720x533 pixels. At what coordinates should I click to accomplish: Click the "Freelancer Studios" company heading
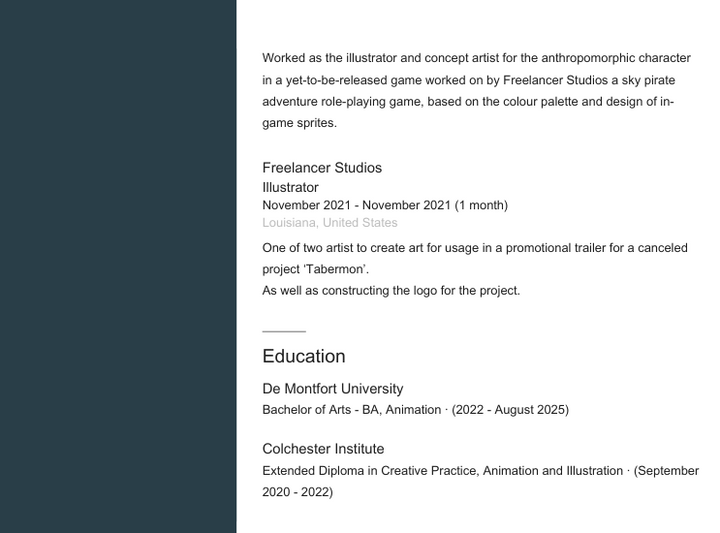click(x=322, y=168)
